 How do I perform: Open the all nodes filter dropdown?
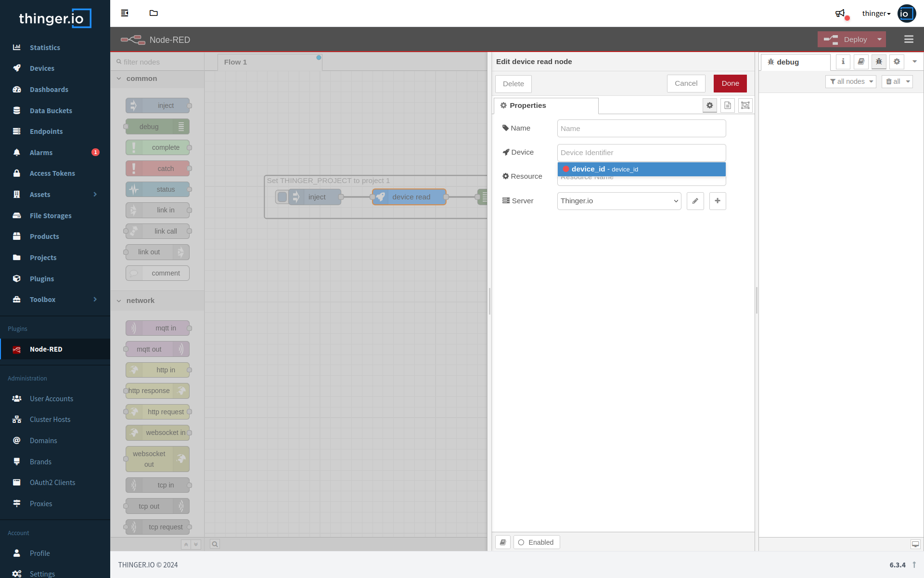pyautogui.click(x=850, y=82)
